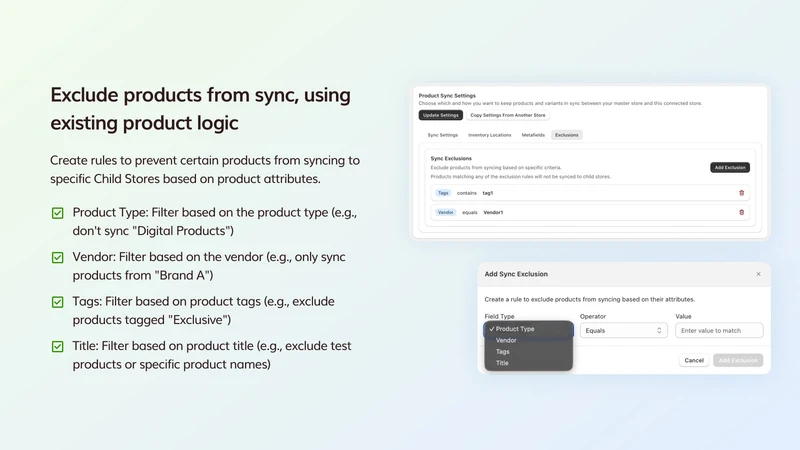800x450 pixels.
Task: Click the tag1 value text
Action: 488,193
